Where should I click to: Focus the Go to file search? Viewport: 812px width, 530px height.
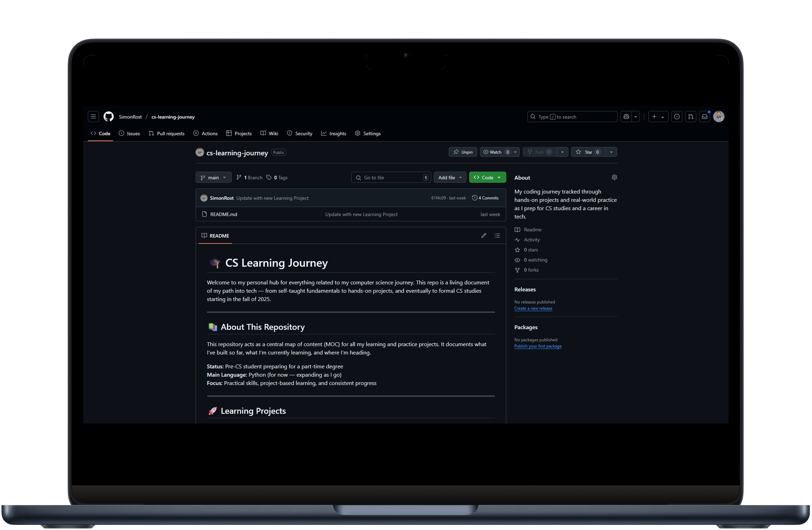coord(391,178)
